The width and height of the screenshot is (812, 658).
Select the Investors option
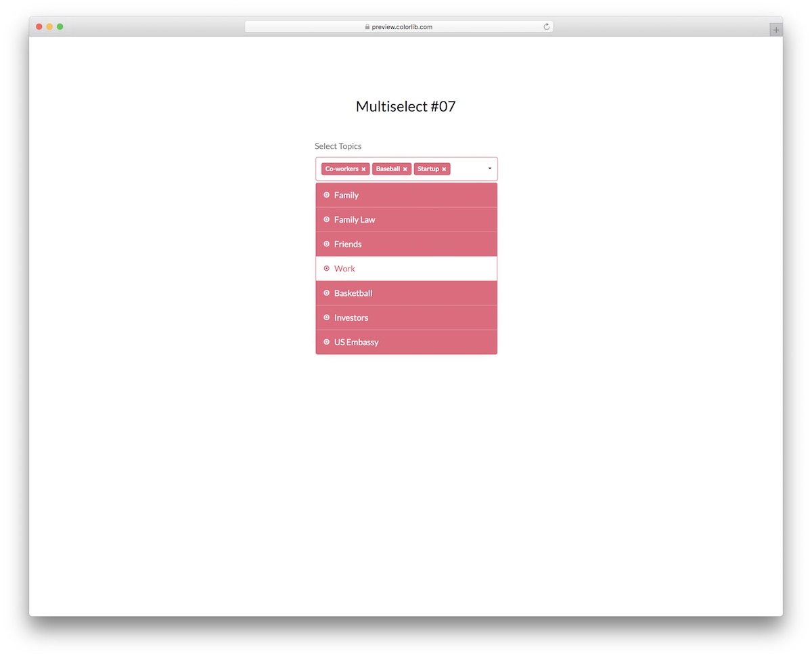point(407,317)
